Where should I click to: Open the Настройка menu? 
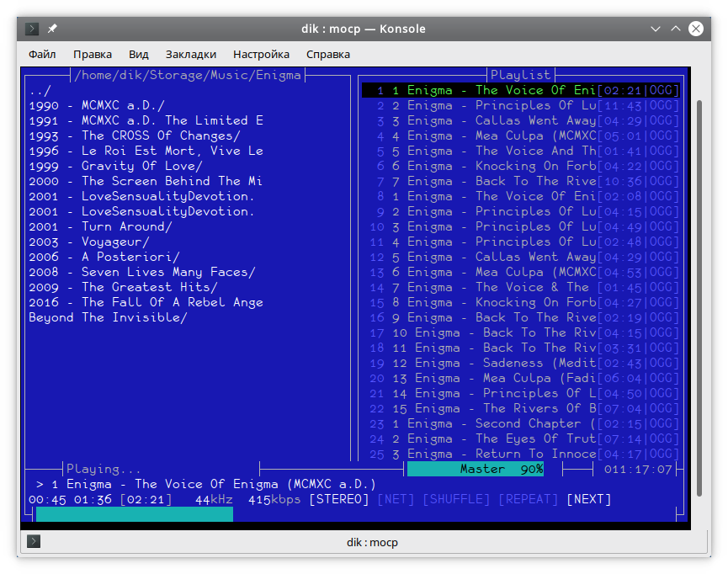tap(261, 55)
